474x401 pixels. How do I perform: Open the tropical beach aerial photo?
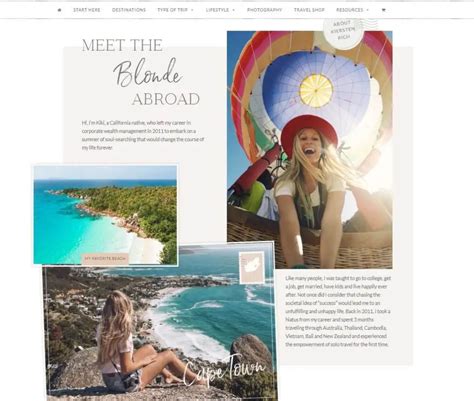(105, 215)
